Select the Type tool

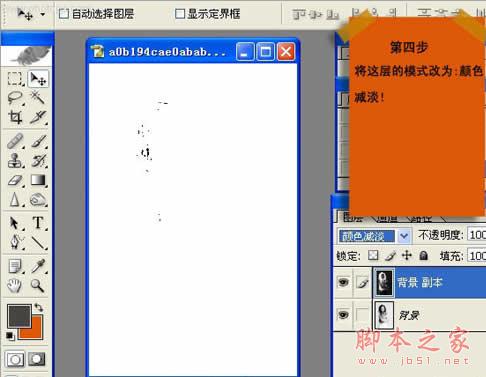point(38,223)
